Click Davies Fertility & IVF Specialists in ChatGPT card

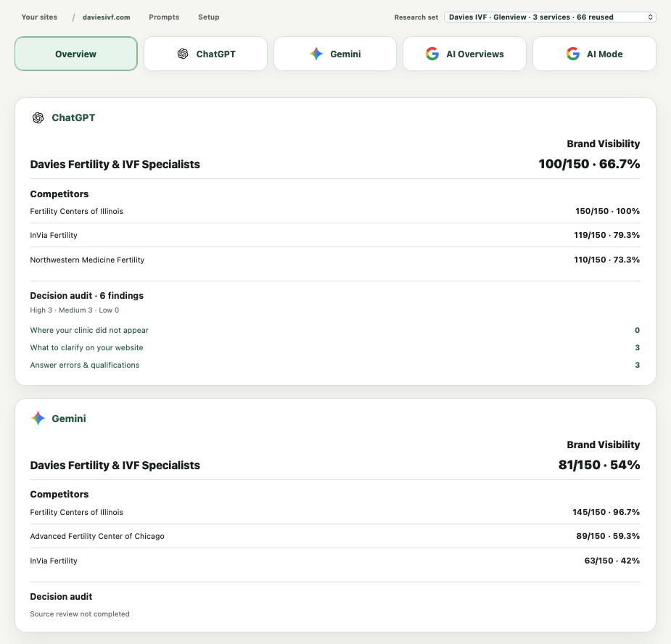pos(115,165)
